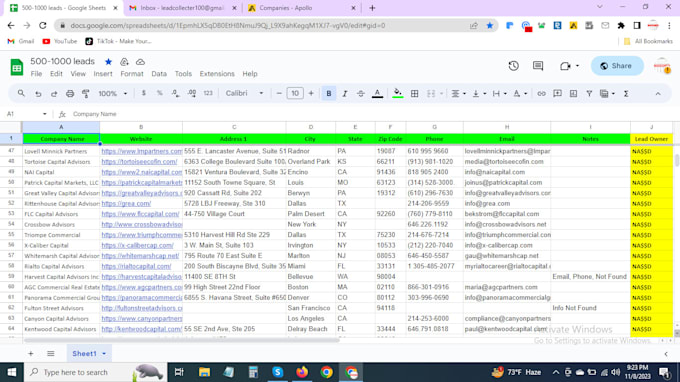Image resolution: width=680 pixels, height=382 pixels.
Task: Open the Edit menu
Action: click(56, 74)
